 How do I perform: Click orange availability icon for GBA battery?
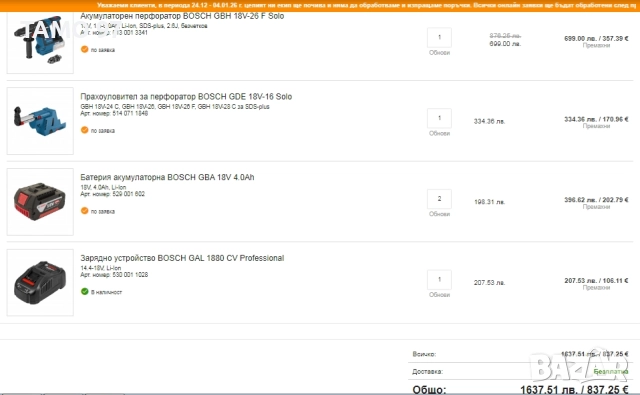[x=84, y=211]
